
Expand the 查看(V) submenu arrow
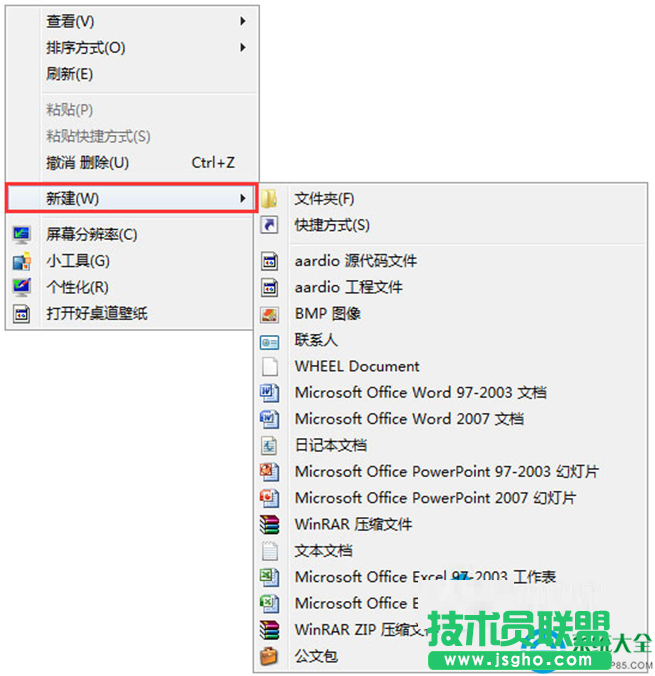point(243,21)
